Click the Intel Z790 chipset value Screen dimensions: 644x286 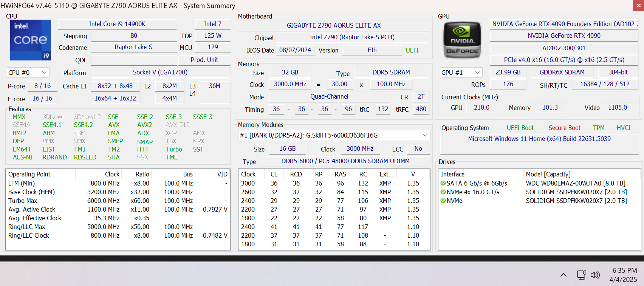tap(352, 37)
